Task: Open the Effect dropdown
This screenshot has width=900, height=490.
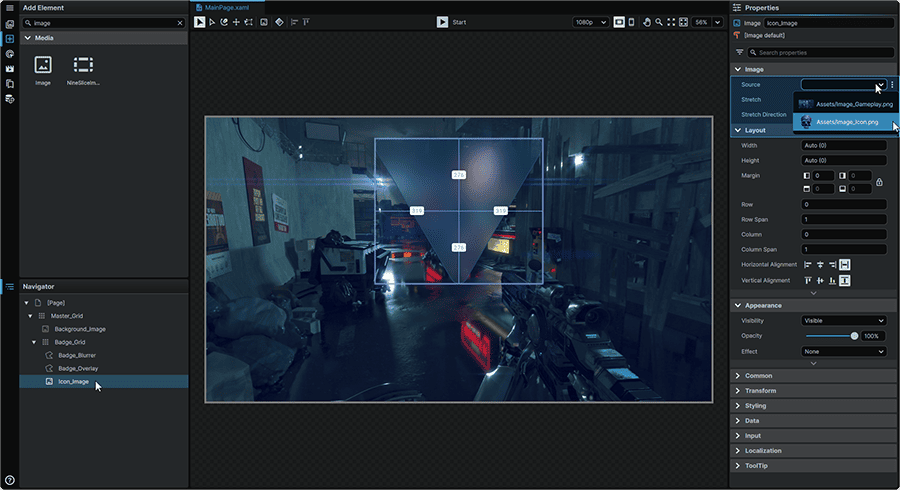Action: [844, 352]
